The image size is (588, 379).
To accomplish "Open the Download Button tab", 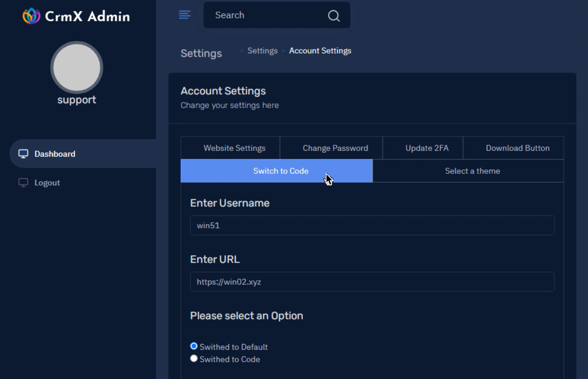I will (518, 148).
